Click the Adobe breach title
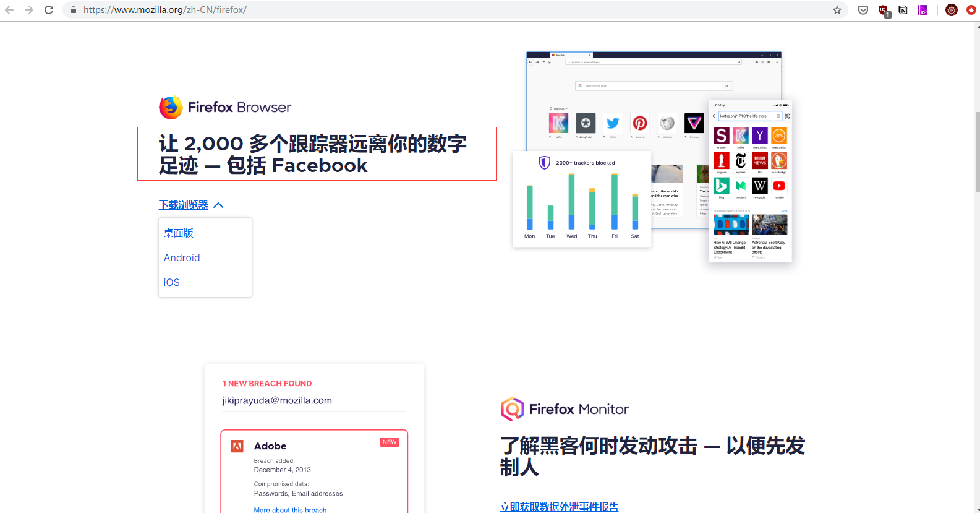Viewport: 980px width, 513px height. (270, 446)
